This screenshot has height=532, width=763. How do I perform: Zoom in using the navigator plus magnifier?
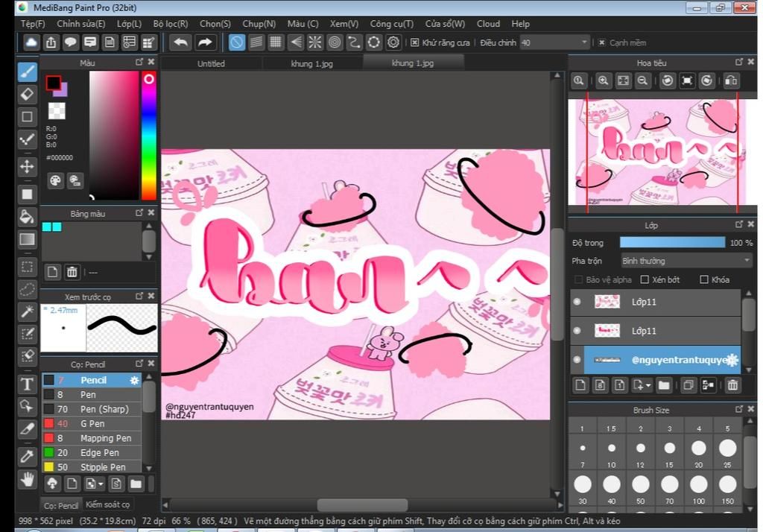[x=603, y=80]
